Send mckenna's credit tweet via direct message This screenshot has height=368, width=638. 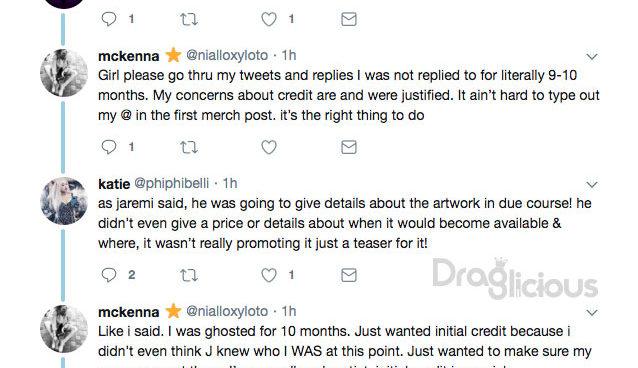point(349,147)
